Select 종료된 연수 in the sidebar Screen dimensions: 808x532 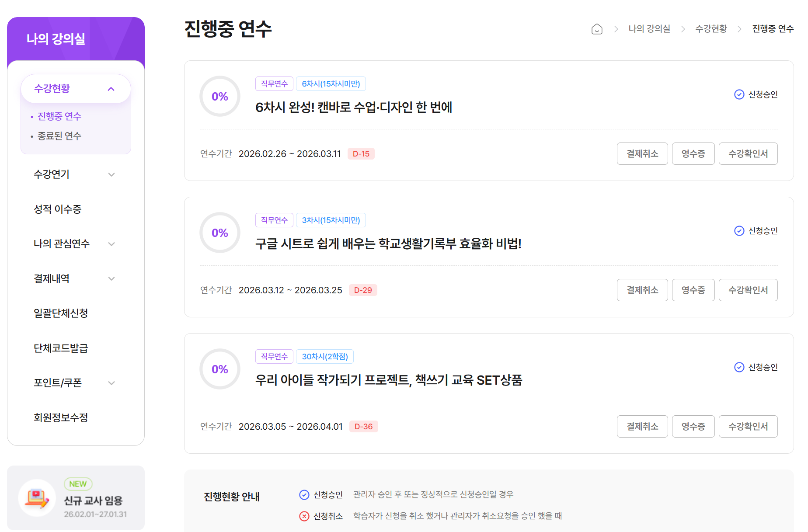click(x=59, y=136)
